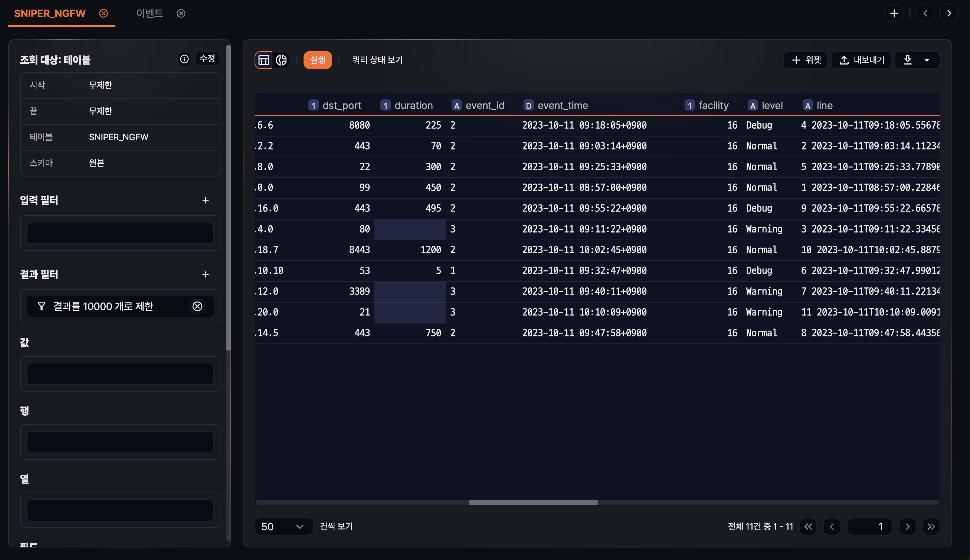This screenshot has height=560, width=970.
Task: Go to last page of results
Action: [931, 527]
